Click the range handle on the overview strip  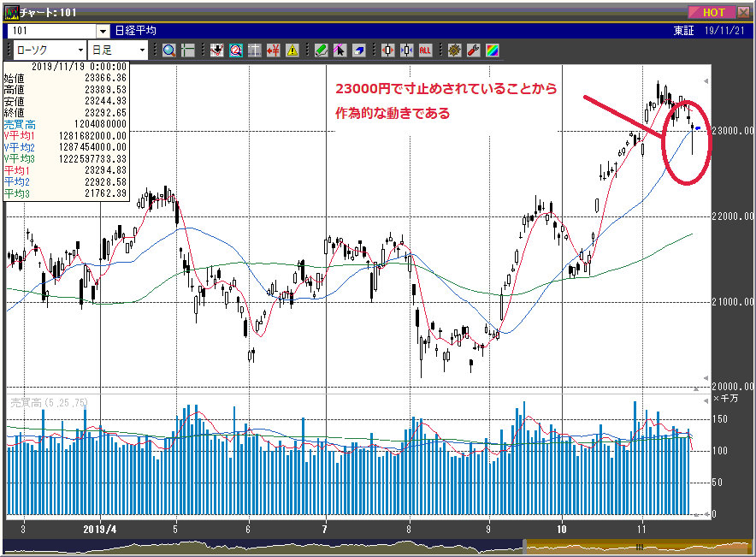coord(525,547)
